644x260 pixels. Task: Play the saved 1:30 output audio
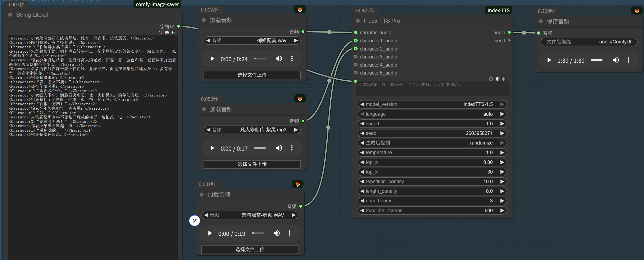pyautogui.click(x=549, y=60)
